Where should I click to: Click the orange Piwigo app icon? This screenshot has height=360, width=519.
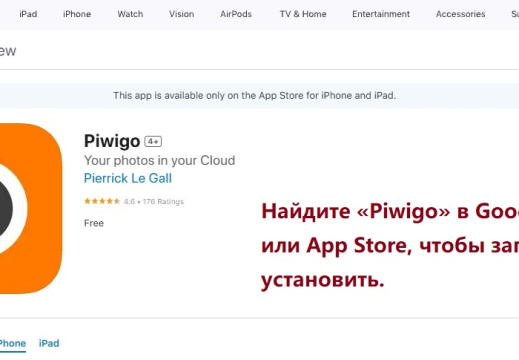31,208
